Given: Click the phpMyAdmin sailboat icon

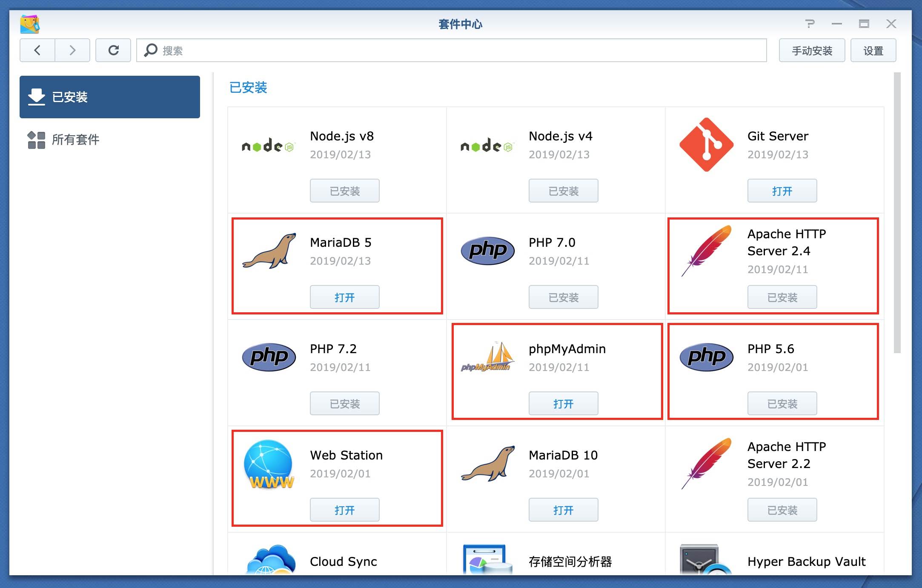Looking at the screenshot, I should [488, 357].
